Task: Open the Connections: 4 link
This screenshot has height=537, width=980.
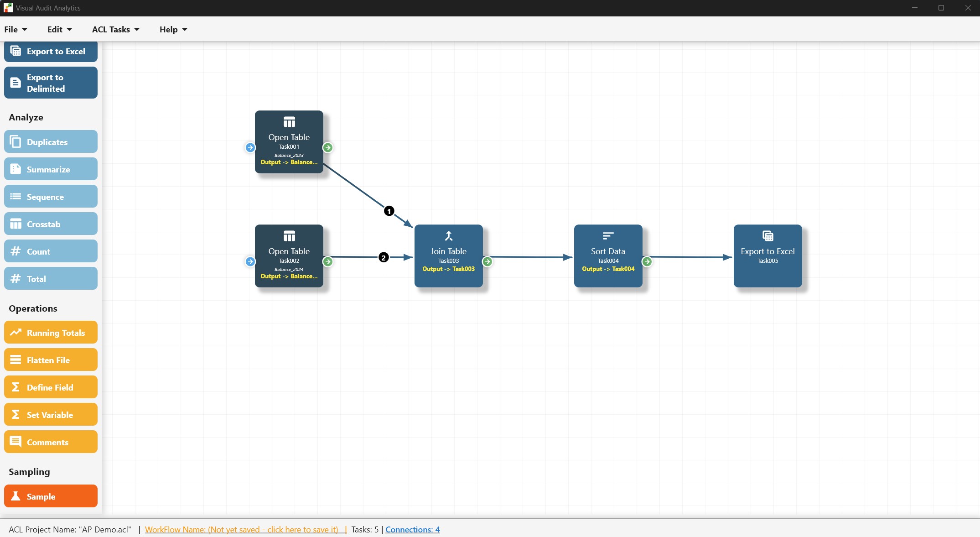Action: (x=412, y=529)
